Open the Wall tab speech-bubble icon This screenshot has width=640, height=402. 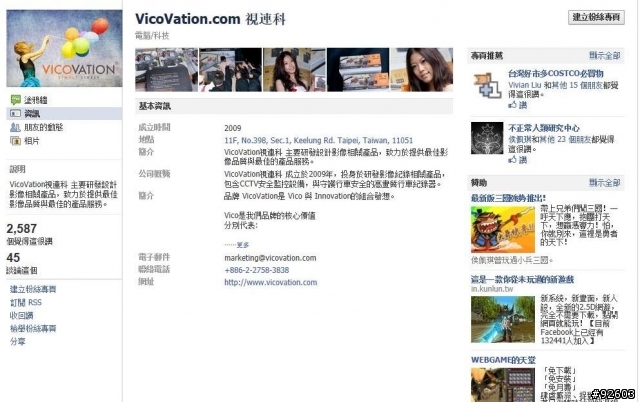click(16, 100)
